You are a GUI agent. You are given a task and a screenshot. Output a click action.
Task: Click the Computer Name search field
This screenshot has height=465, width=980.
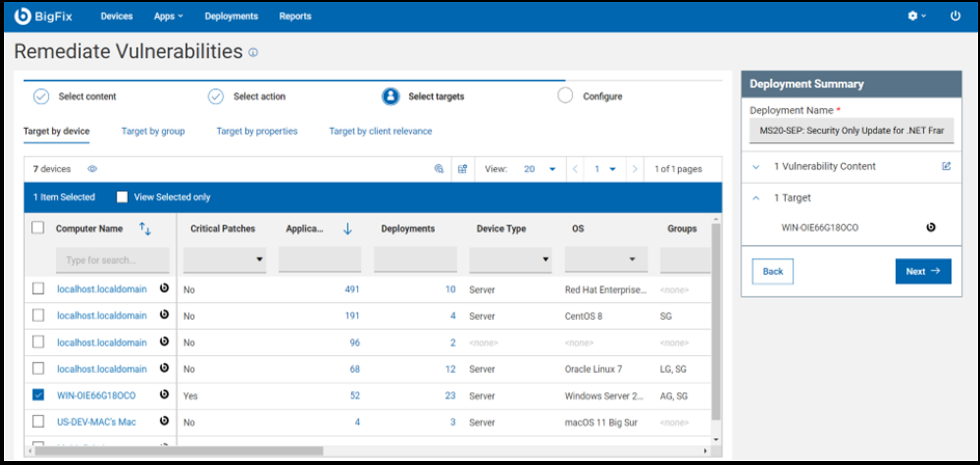(x=112, y=260)
